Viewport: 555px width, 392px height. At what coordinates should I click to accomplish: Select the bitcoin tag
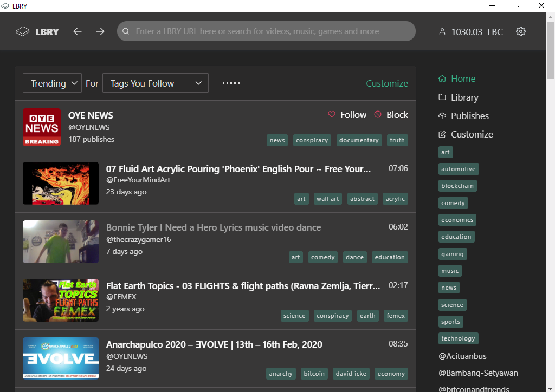point(314,374)
